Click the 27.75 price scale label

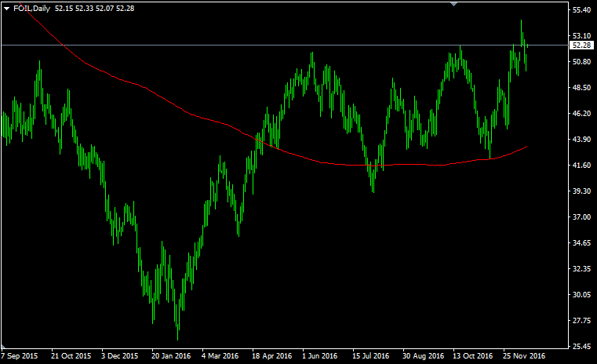tap(581, 321)
